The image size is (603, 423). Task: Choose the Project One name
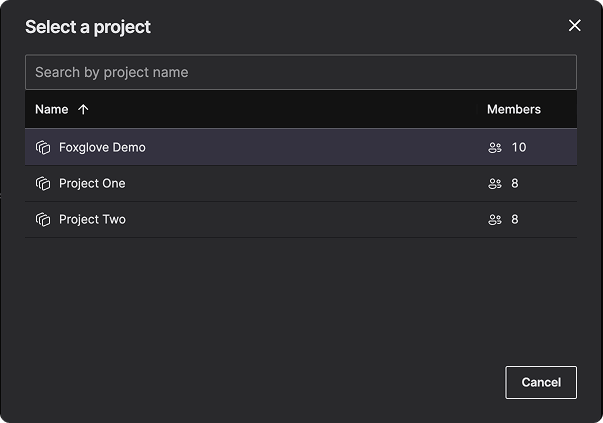pyautogui.click(x=92, y=184)
